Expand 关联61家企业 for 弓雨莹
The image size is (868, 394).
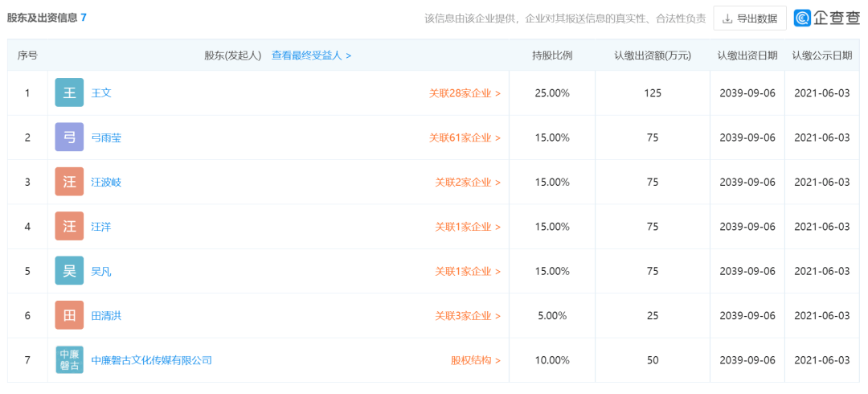tap(465, 137)
